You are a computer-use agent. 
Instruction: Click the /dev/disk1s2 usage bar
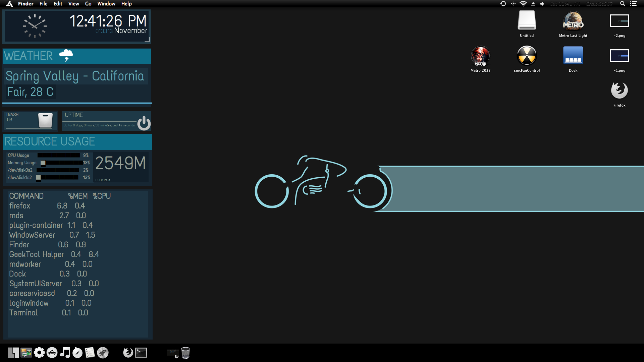57,178
